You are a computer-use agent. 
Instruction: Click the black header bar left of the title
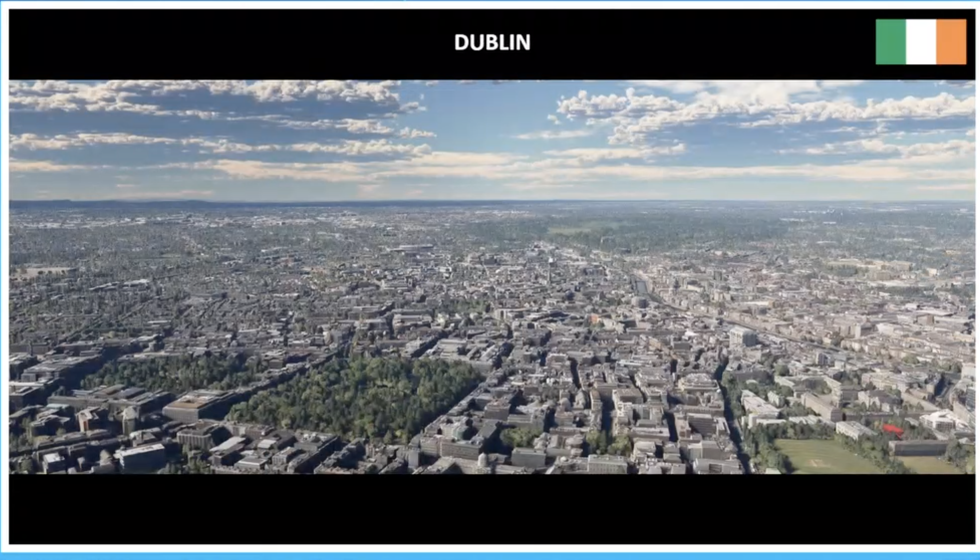(x=227, y=43)
